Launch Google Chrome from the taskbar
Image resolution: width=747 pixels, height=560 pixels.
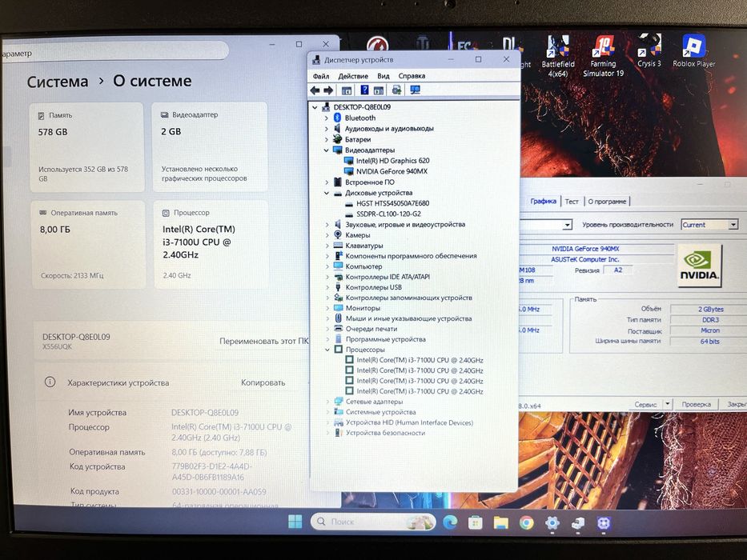pos(527,523)
